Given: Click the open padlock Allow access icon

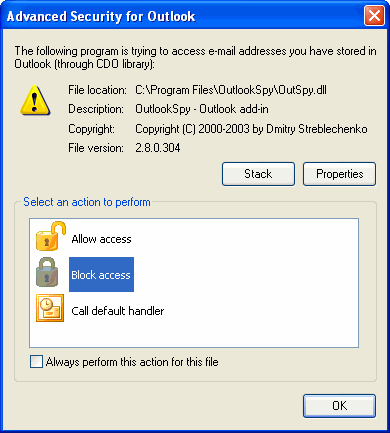Looking at the screenshot, I should point(51,236).
